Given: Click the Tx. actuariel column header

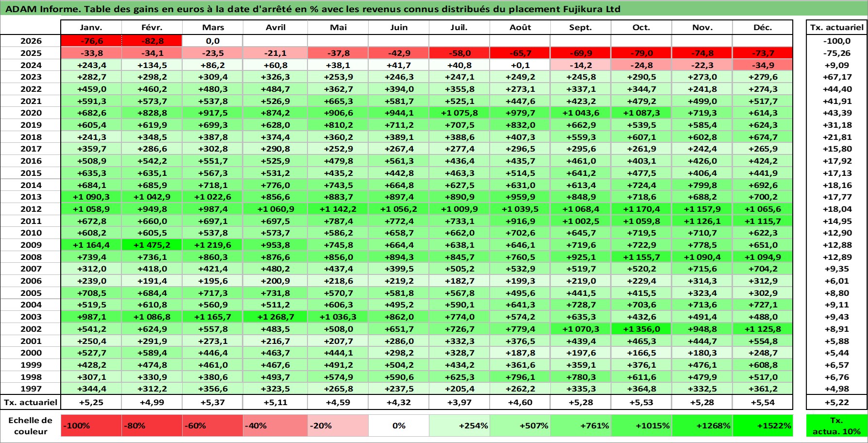Looking at the screenshot, I should pos(836,27).
